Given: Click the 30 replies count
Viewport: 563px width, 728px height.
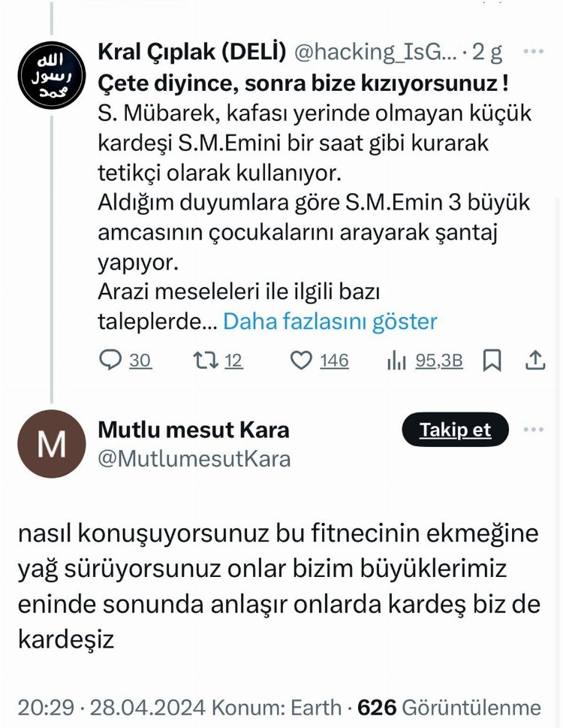Looking at the screenshot, I should tap(140, 361).
